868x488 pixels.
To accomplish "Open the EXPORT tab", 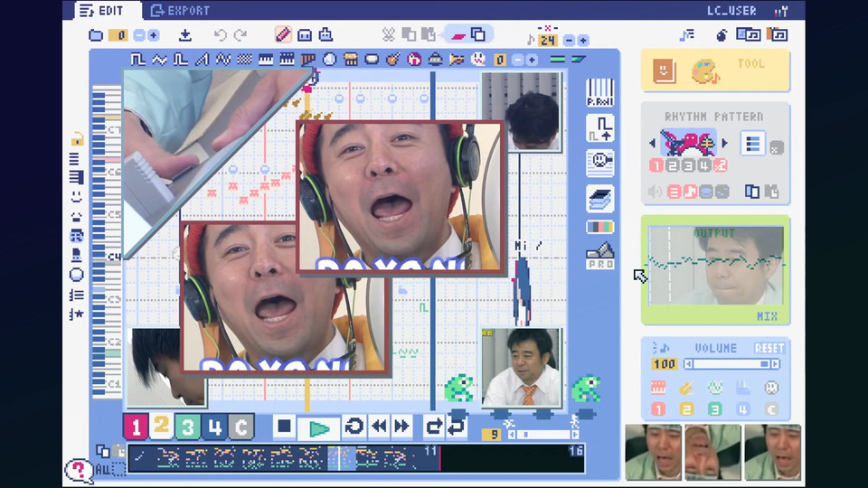I will click(x=181, y=10).
